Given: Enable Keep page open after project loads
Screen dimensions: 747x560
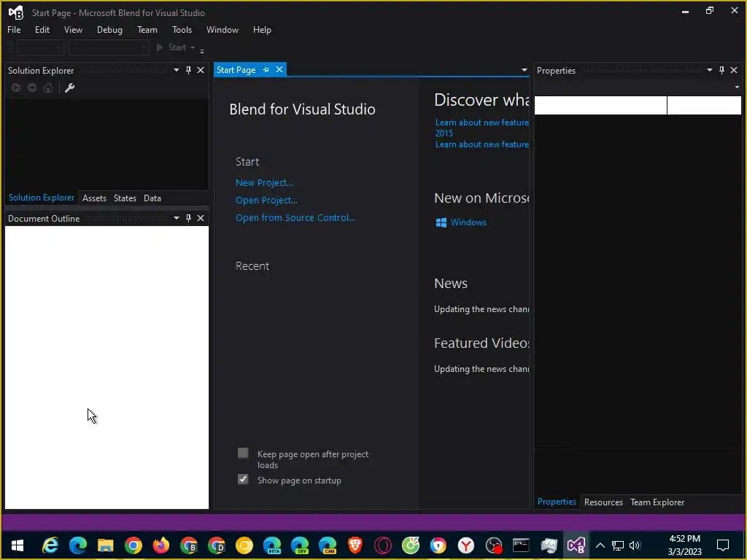Looking at the screenshot, I should point(243,453).
